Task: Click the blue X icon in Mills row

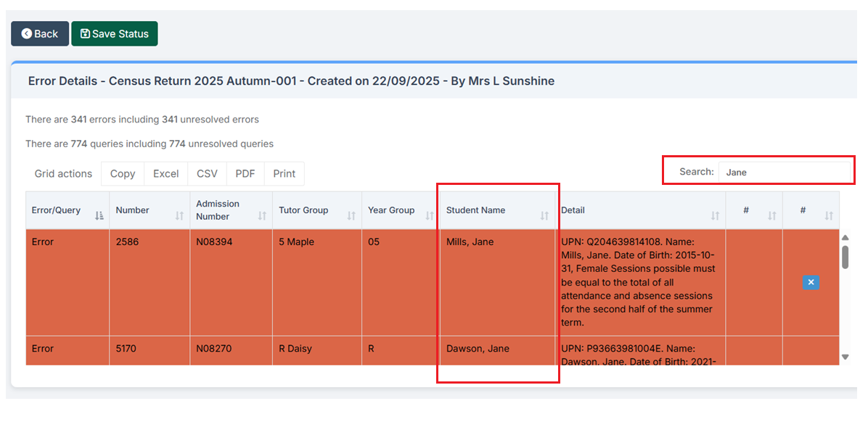Action: pos(811,282)
